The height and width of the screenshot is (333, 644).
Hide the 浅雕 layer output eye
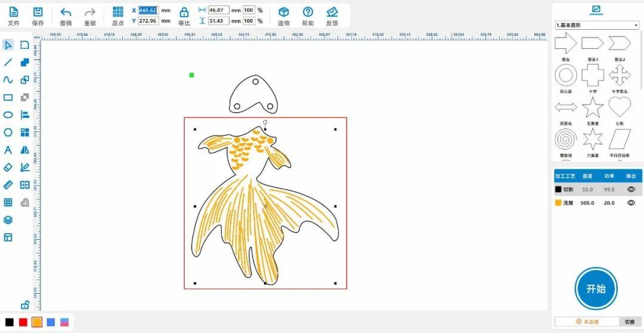pyautogui.click(x=631, y=203)
